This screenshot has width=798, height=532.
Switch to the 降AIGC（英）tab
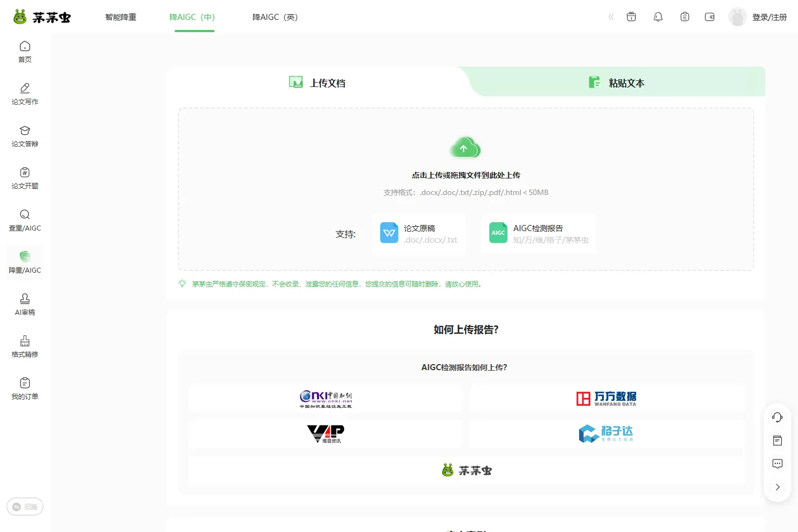[x=275, y=17]
